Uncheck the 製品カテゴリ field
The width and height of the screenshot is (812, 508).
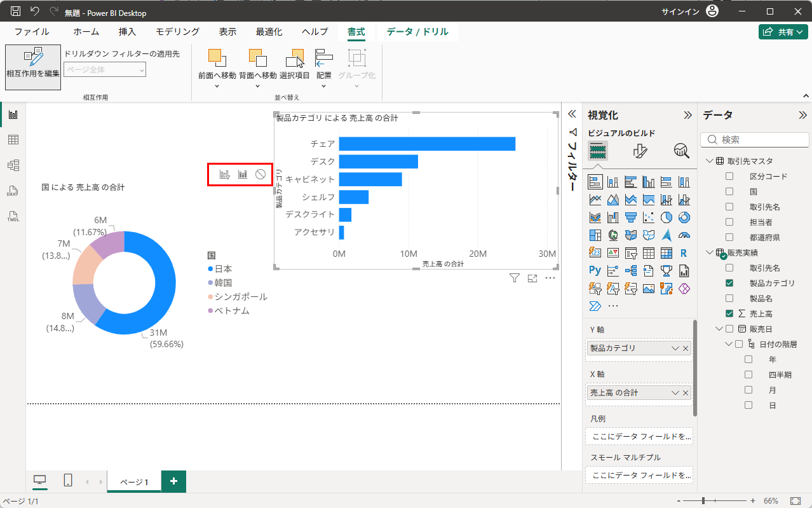click(x=729, y=283)
